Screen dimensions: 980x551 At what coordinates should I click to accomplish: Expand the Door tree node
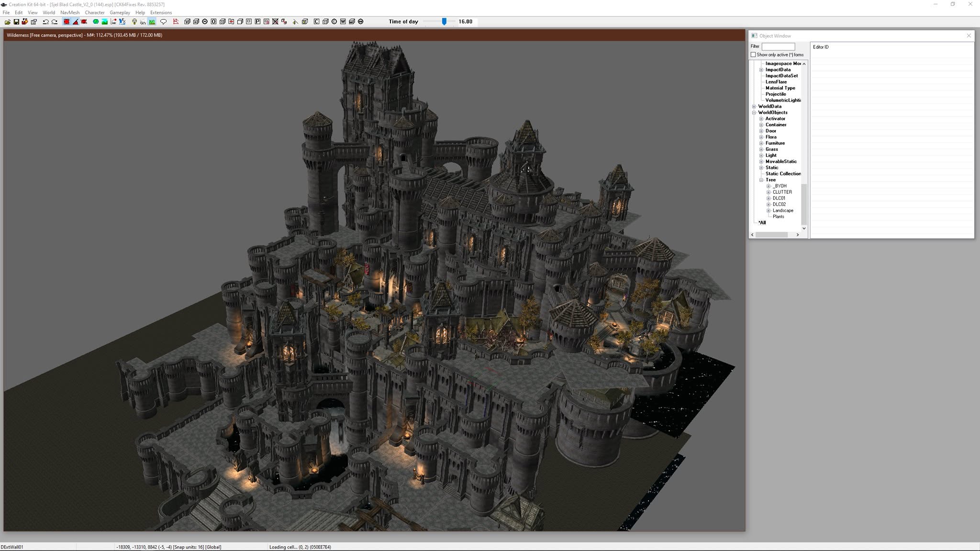click(x=761, y=131)
